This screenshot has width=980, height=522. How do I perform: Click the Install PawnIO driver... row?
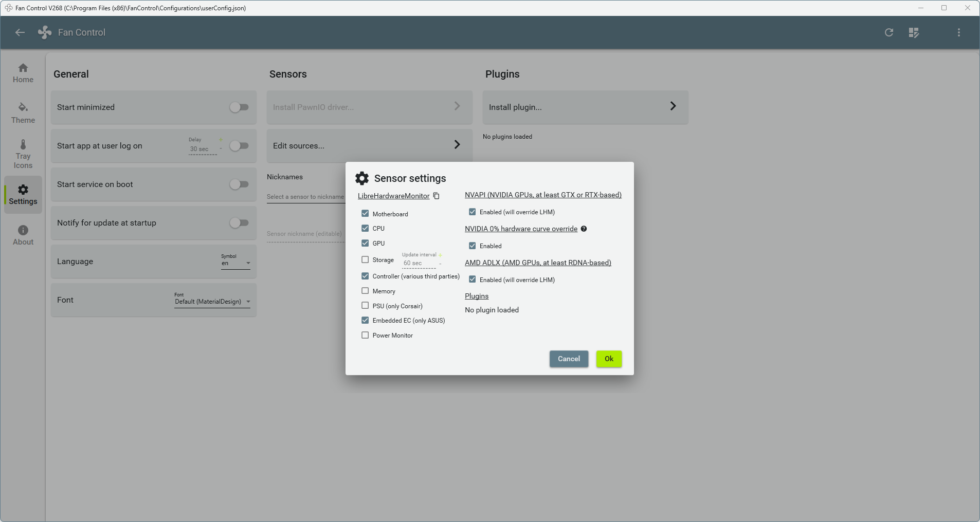click(x=370, y=107)
